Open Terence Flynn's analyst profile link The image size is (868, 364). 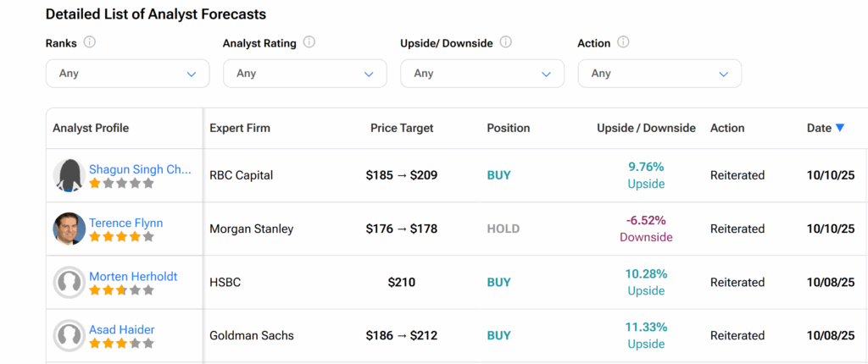tap(125, 223)
